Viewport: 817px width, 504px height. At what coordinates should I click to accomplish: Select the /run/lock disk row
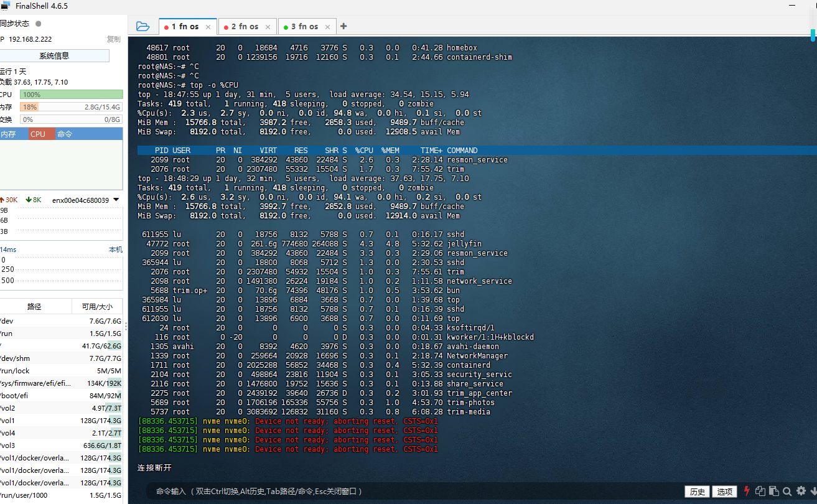(x=61, y=371)
